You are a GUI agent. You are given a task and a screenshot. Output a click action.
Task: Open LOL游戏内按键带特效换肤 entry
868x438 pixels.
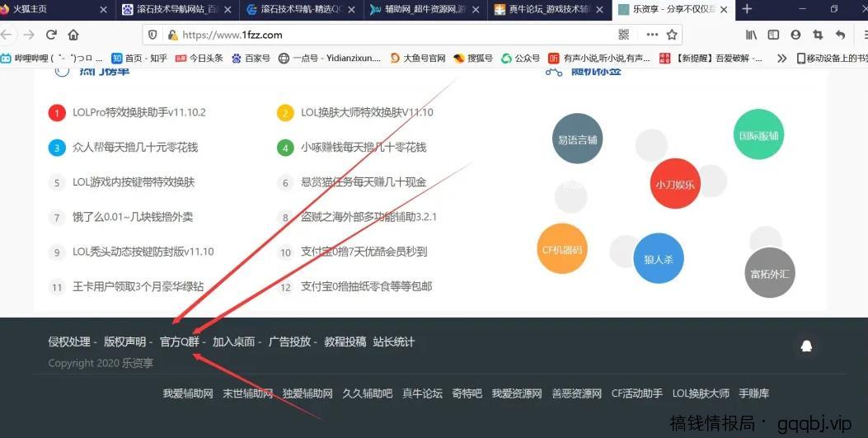(x=134, y=182)
